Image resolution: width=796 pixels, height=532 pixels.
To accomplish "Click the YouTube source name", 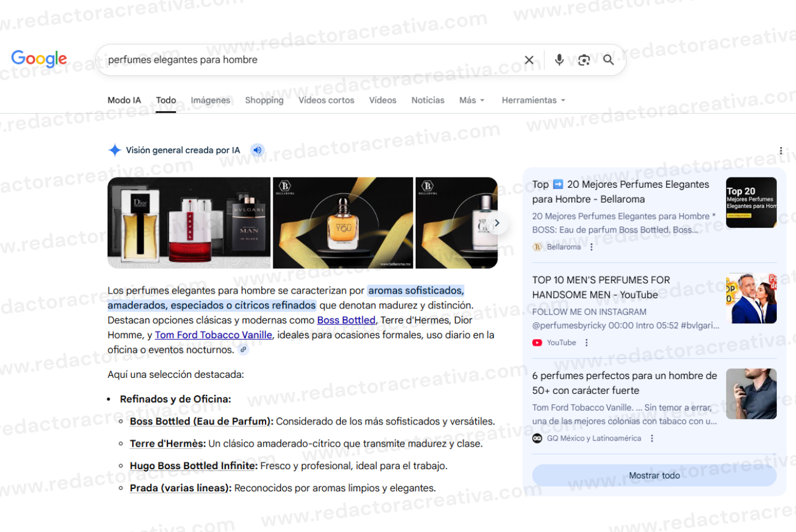I will click(562, 343).
